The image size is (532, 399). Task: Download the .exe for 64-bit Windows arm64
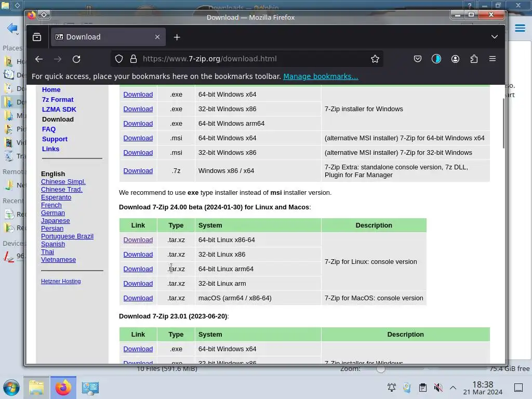coord(138,124)
